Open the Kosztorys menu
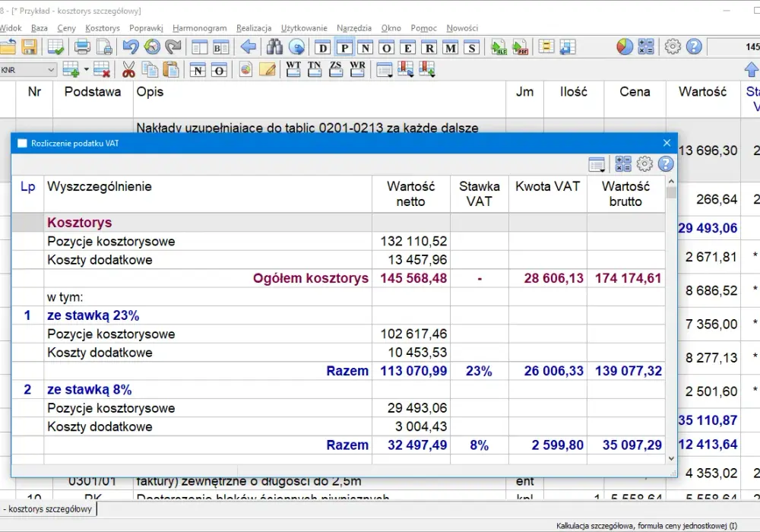760x532 pixels. tap(103, 28)
